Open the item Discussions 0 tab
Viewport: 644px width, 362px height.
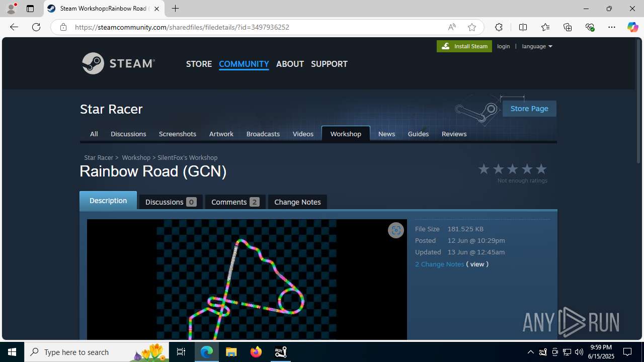click(171, 202)
